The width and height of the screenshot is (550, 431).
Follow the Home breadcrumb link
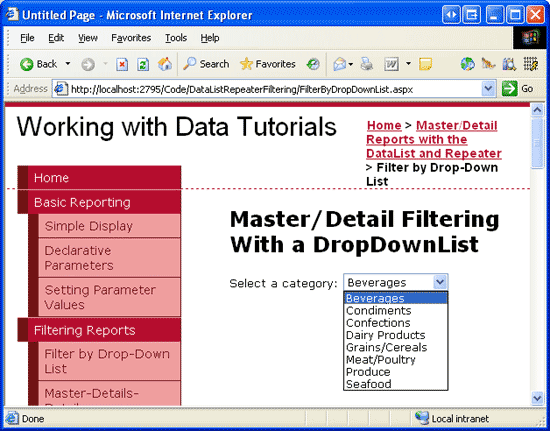(384, 126)
